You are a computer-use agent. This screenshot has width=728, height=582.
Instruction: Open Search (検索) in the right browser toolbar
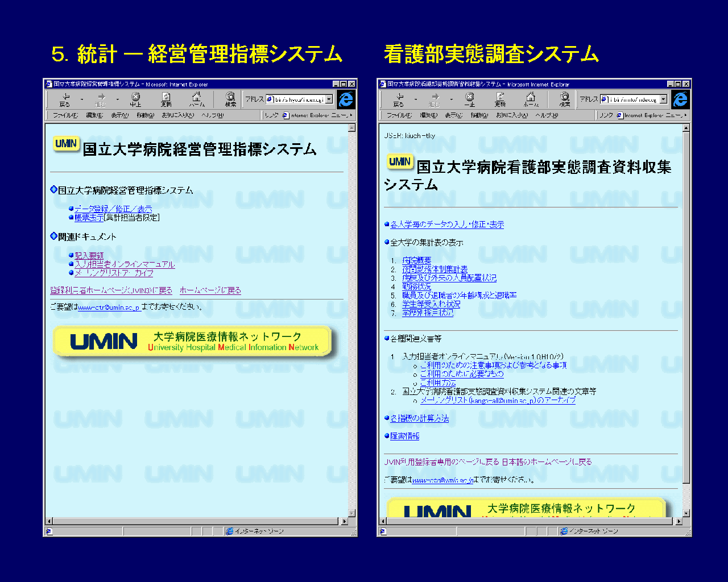[564, 99]
